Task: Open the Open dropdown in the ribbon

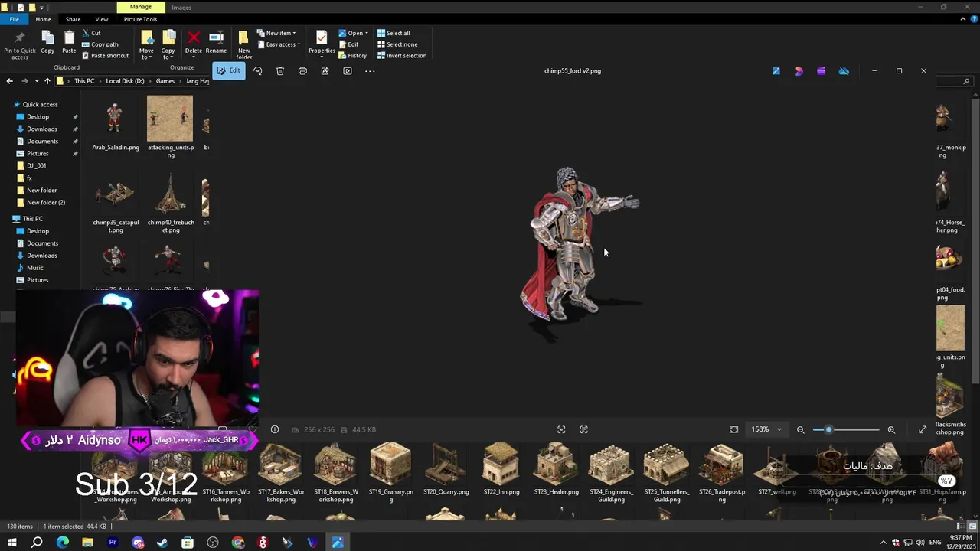Action: (x=354, y=33)
